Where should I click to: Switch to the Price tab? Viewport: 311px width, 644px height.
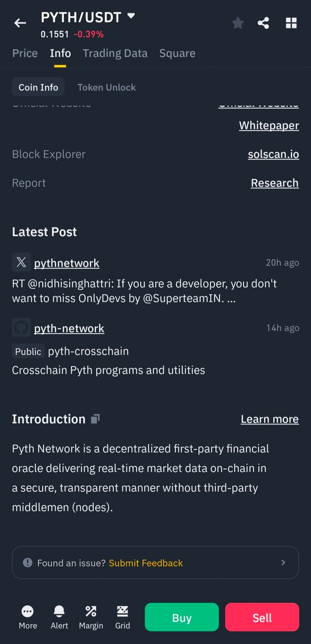(25, 53)
